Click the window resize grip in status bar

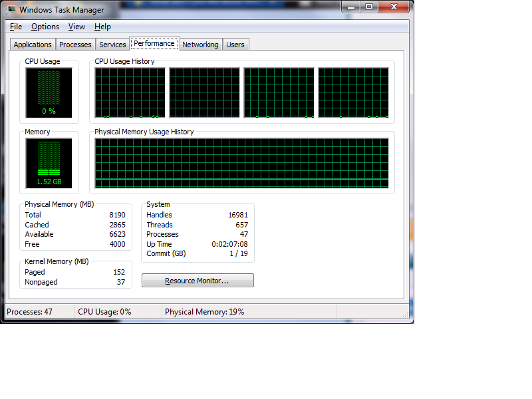click(406, 315)
